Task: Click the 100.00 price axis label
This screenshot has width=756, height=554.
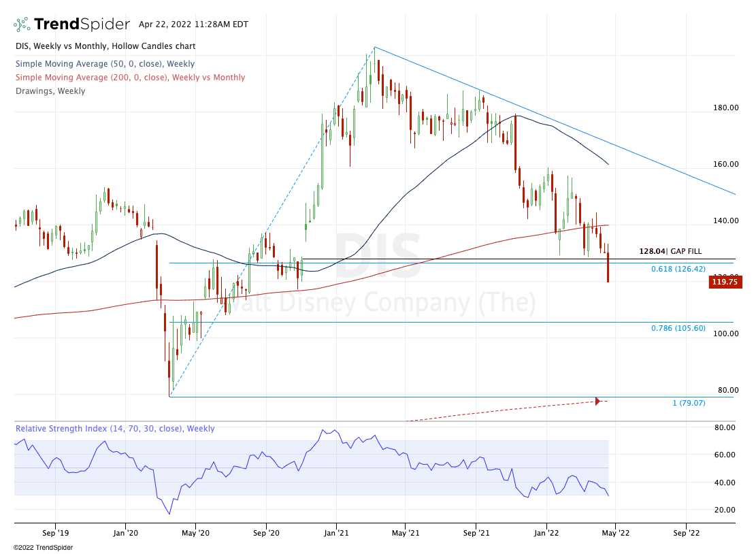Action: click(725, 333)
